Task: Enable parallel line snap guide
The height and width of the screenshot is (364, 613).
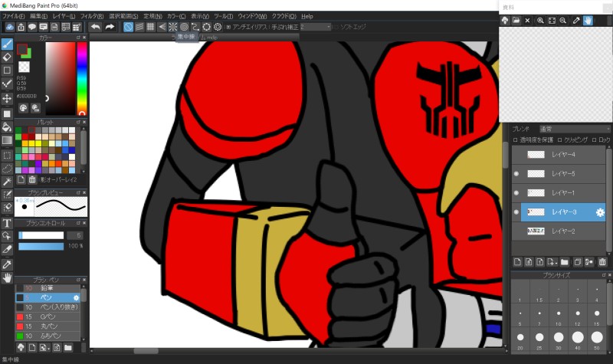Action: point(139,27)
